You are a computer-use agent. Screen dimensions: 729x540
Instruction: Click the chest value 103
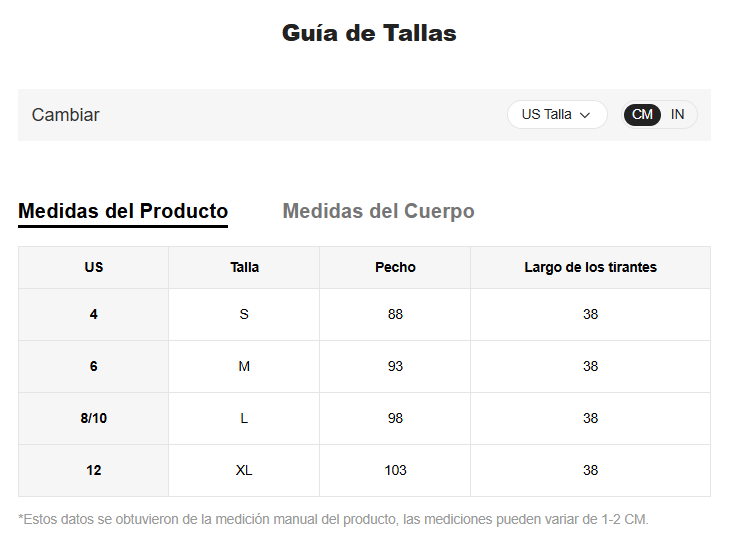pos(395,470)
